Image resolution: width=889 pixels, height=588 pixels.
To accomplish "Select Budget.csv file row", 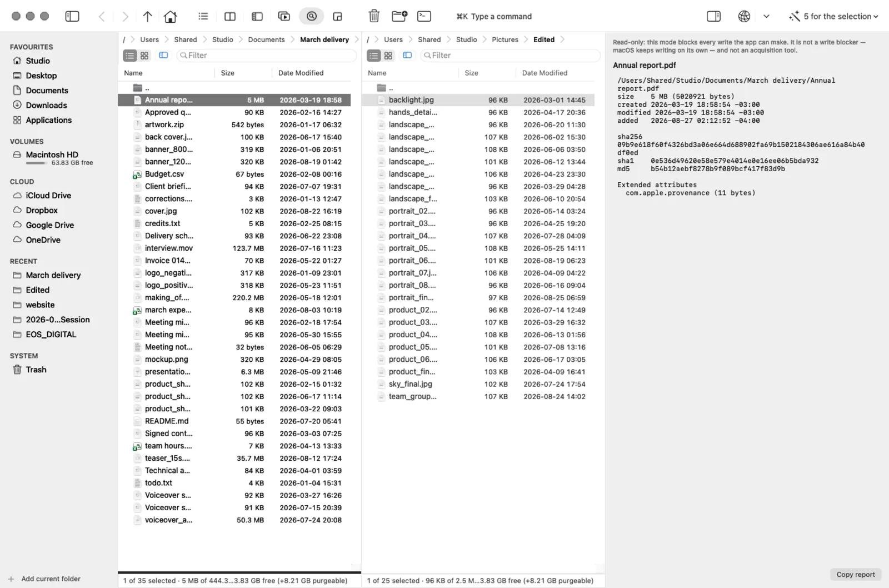I will (x=234, y=174).
